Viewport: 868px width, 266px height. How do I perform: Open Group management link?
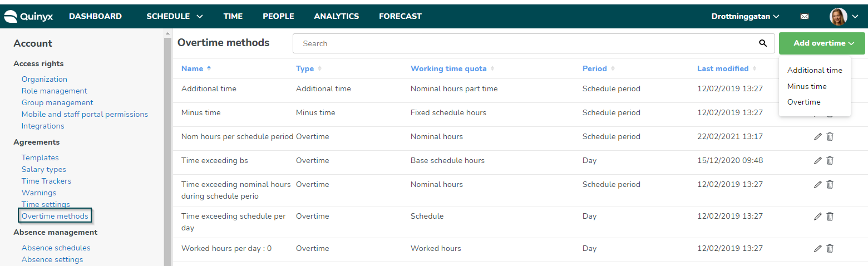[x=57, y=102]
